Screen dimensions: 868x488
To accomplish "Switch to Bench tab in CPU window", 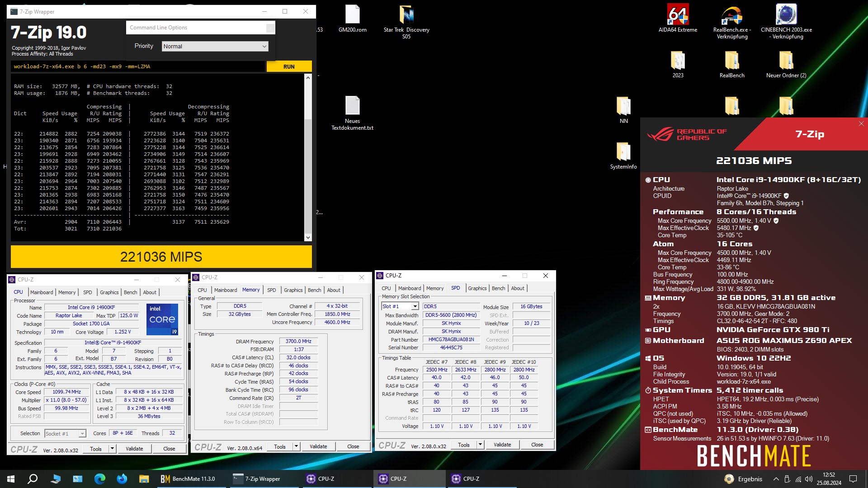I will (x=130, y=292).
